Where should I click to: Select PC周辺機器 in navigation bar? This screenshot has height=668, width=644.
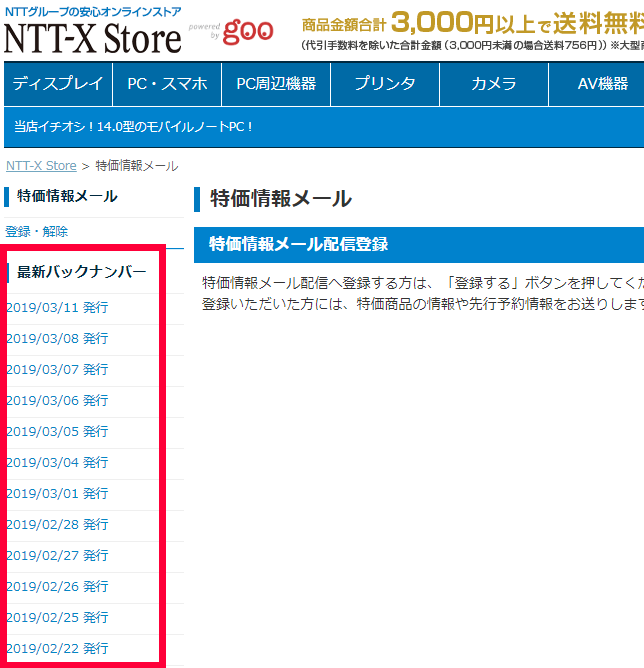pyautogui.click(x=275, y=84)
